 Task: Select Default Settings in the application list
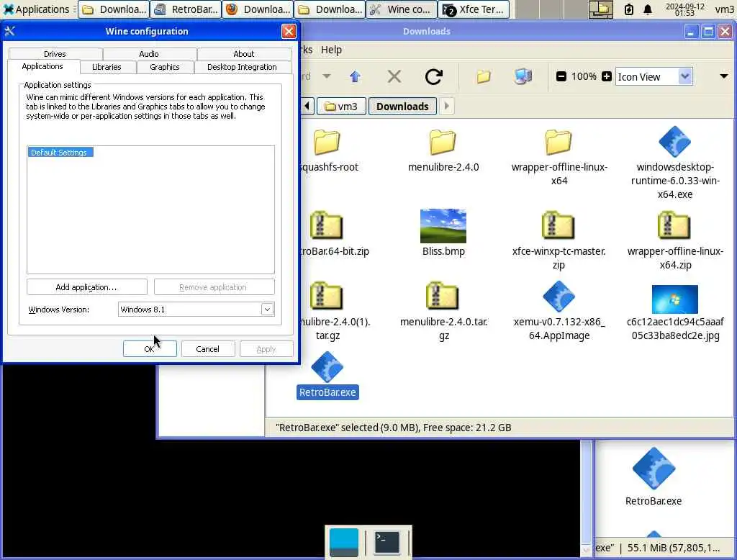pos(60,153)
